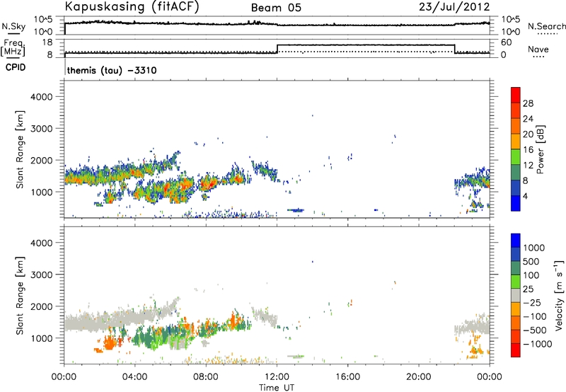Click the "-500" velocity color bar label
Viewport: 566px width, 392px height.
(535, 330)
